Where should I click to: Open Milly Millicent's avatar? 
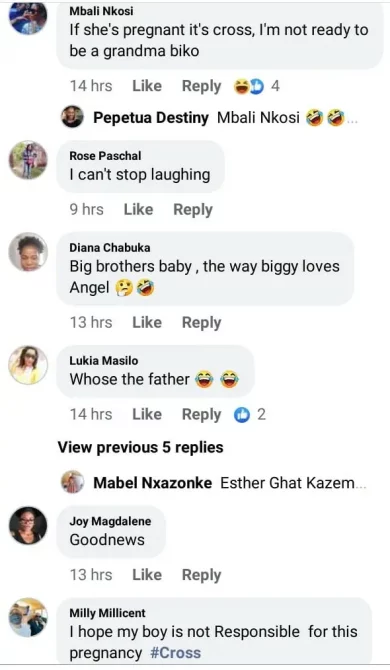click(28, 617)
